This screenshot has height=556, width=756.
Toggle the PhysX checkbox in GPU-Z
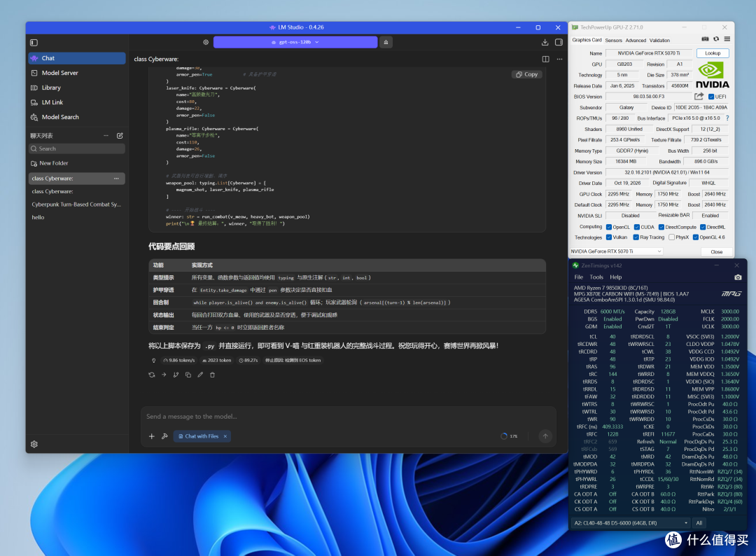click(671, 237)
